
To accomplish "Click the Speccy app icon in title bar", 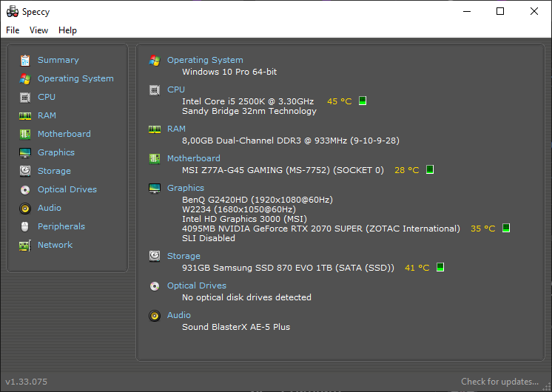I will [13, 12].
